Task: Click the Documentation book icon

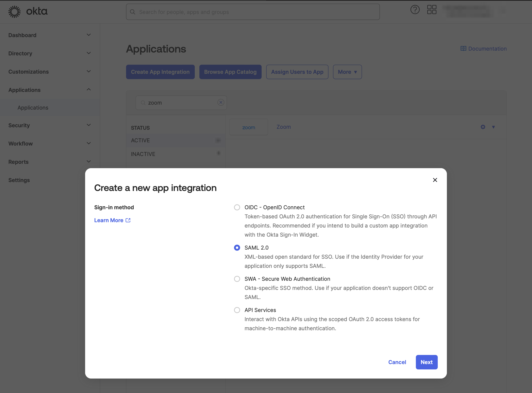Action: tap(463, 49)
